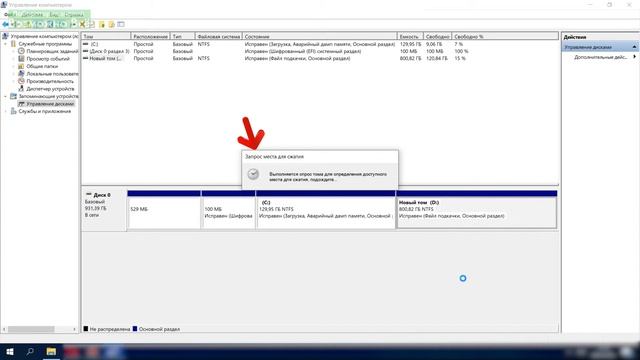Click the drive icon beside (C:) in the volume list
The image size is (640, 360).
(86, 44)
